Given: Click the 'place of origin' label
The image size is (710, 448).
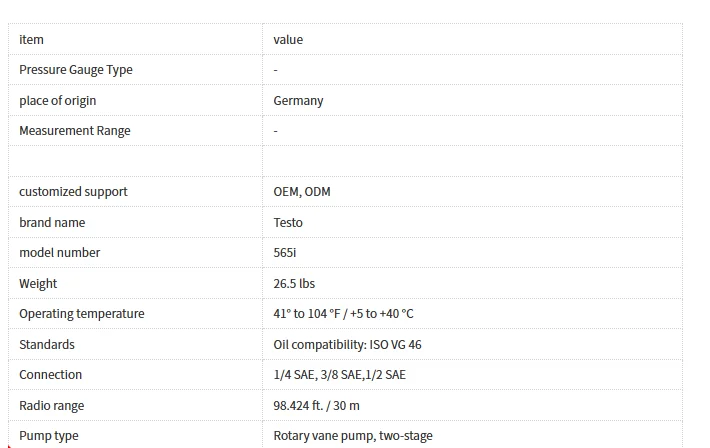Looking at the screenshot, I should (58, 101).
